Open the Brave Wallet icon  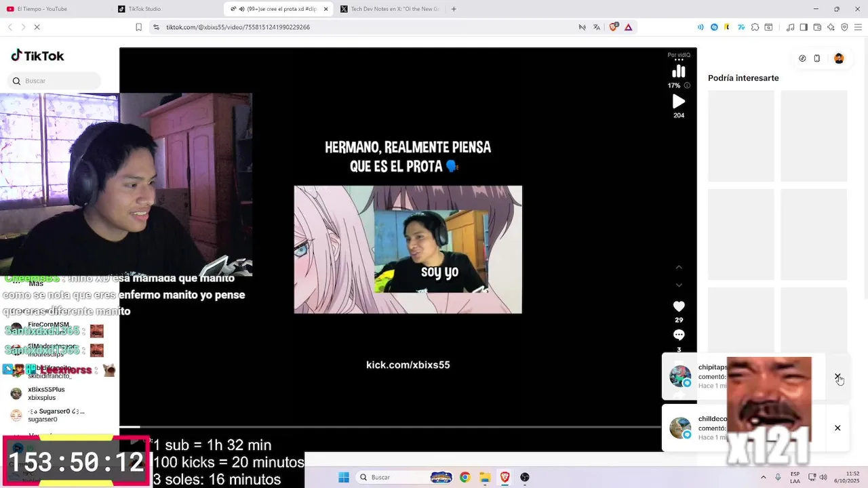[x=817, y=27]
